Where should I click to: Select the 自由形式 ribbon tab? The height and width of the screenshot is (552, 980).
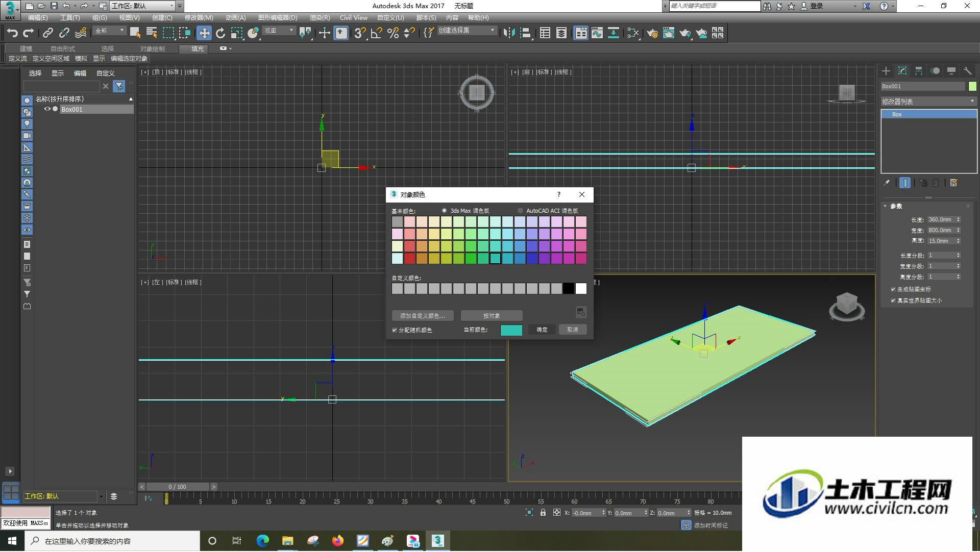[63, 49]
